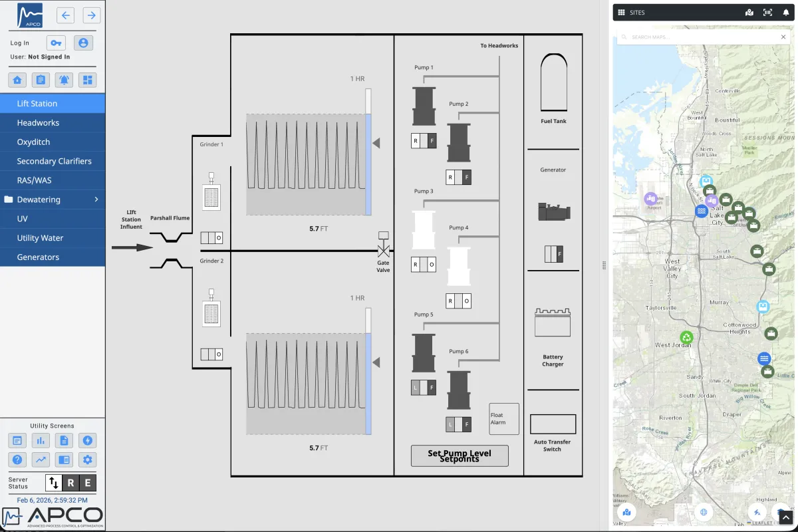This screenshot has width=798, height=532.
Task: Click the purple marker near the Airport
Action: tap(650, 198)
